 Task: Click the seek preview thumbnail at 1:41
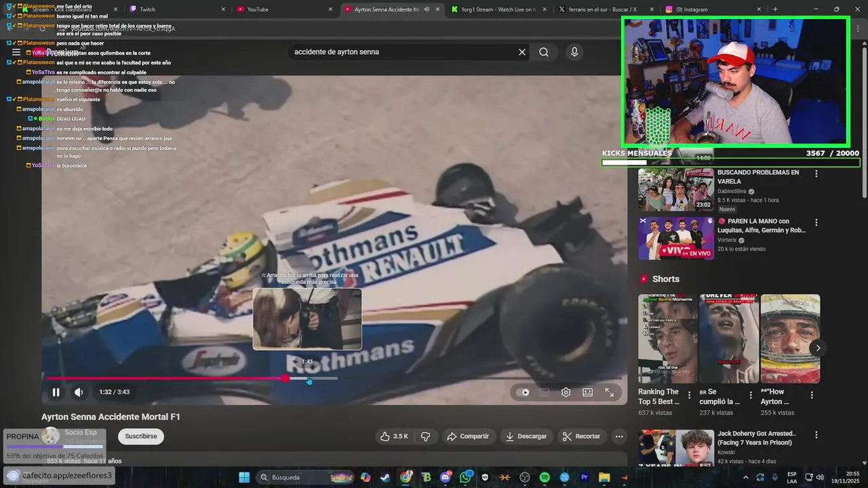coord(307,319)
